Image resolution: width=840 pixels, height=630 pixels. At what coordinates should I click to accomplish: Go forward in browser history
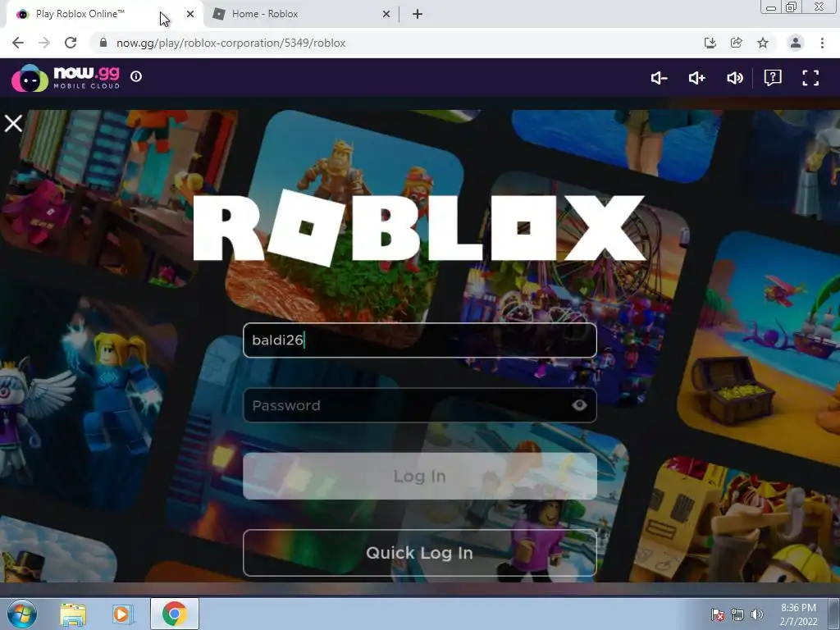tap(44, 43)
